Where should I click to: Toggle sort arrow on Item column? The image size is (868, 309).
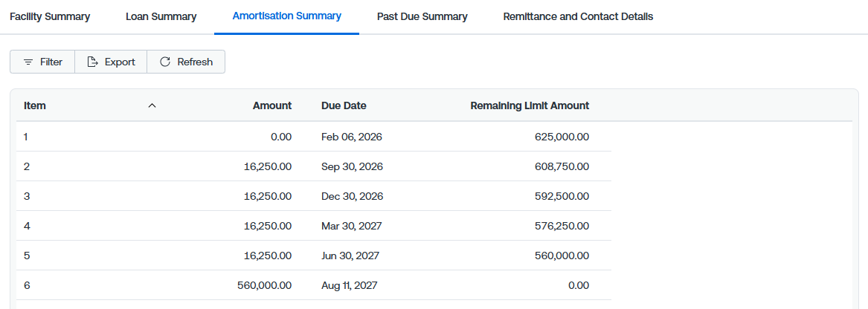pos(152,105)
